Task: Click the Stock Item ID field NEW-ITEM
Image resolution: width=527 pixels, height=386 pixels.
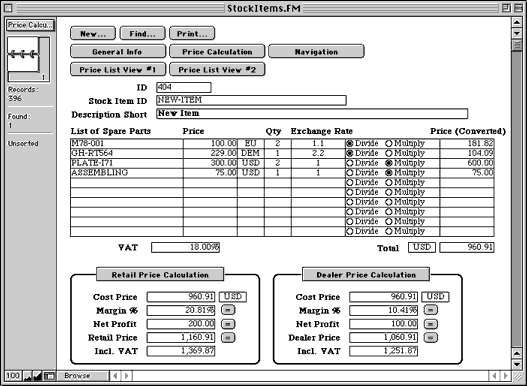Action: coord(251,100)
